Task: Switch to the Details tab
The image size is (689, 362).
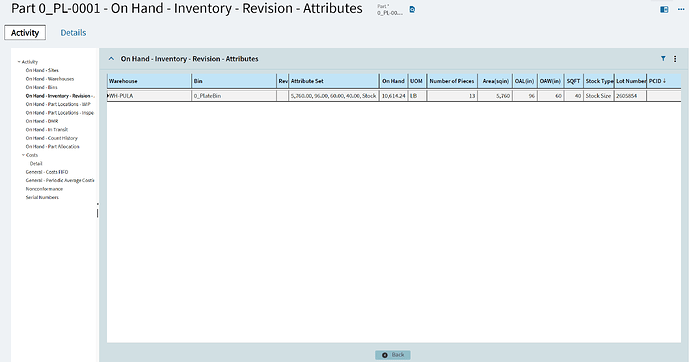Action: (73, 33)
